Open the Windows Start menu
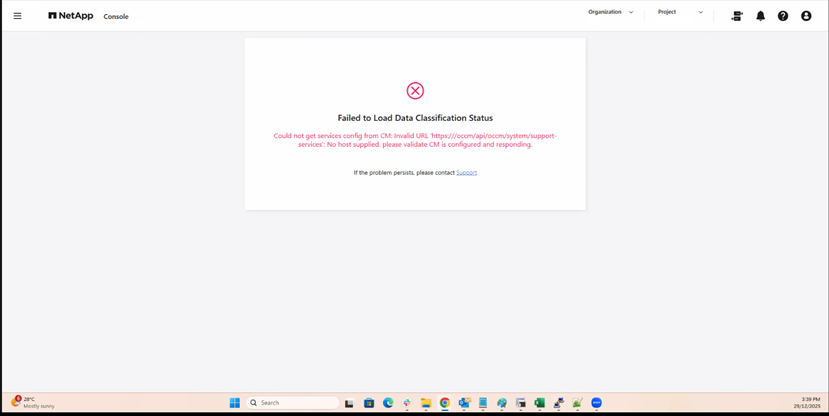829x416 pixels. (234, 402)
